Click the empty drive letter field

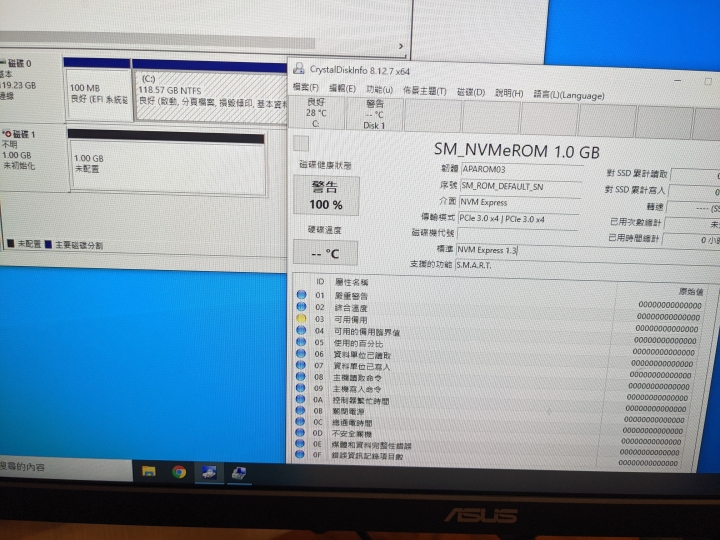pos(517,235)
